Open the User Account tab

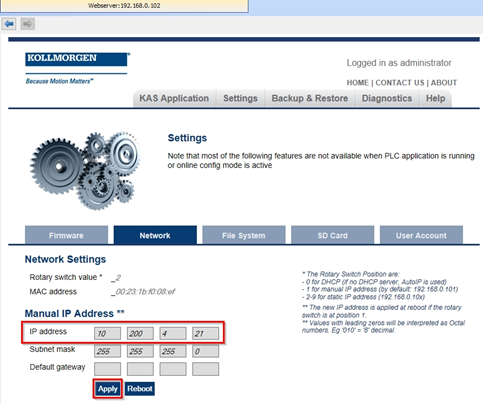tap(421, 235)
